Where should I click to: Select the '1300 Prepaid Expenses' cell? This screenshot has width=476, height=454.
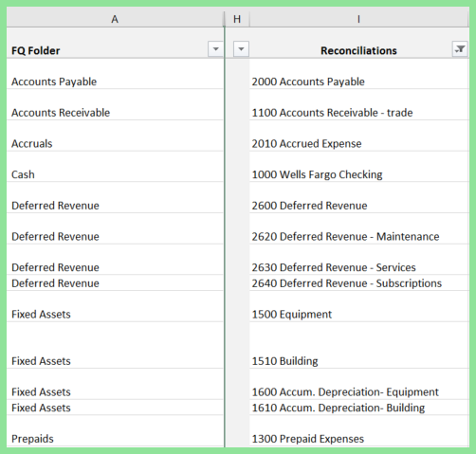358,430
